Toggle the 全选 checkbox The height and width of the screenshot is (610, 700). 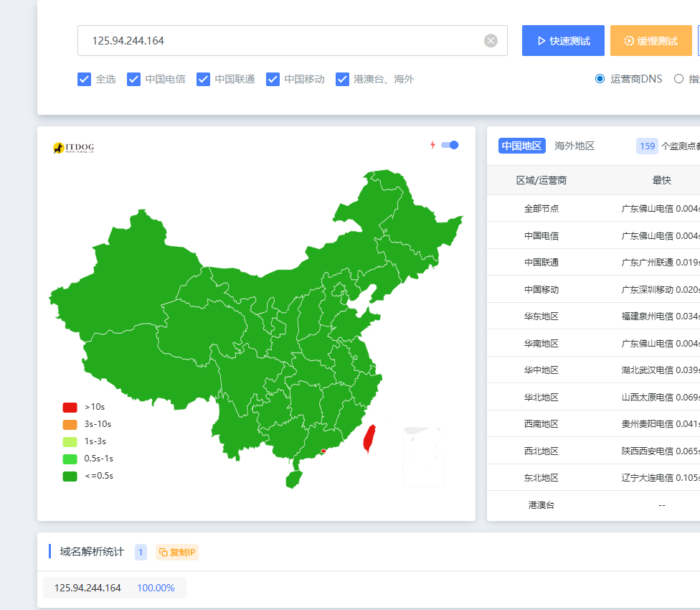pyautogui.click(x=84, y=79)
